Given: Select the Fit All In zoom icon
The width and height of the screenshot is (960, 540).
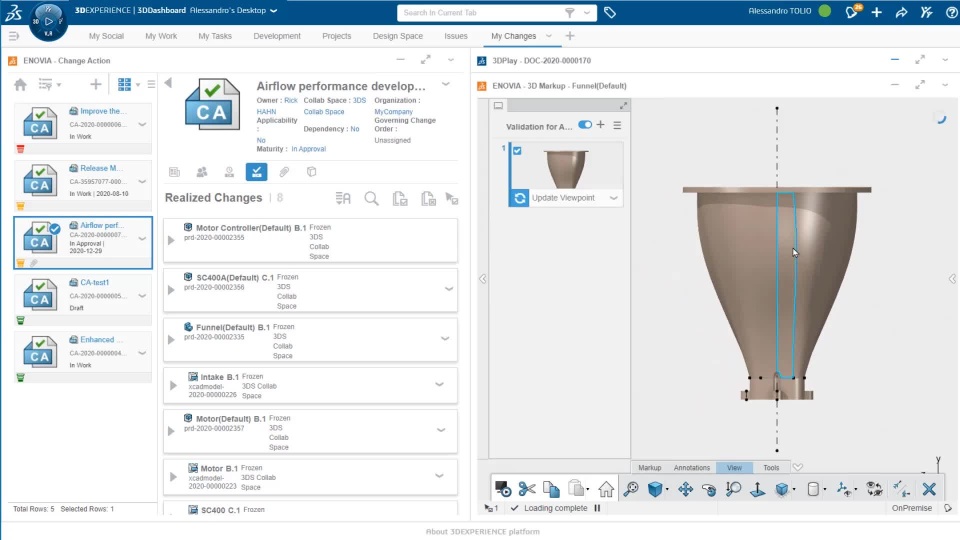Looking at the screenshot, I should [631, 489].
